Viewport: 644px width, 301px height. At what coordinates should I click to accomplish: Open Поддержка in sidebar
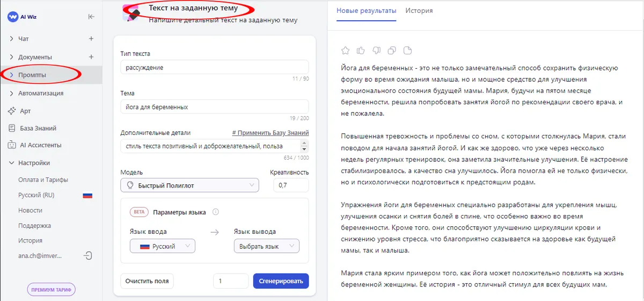click(x=34, y=226)
